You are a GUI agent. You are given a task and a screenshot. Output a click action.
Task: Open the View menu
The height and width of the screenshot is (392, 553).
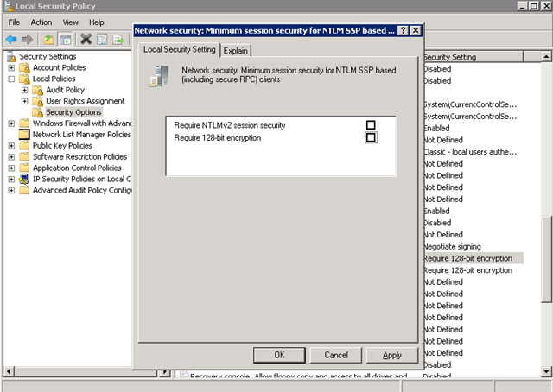[71, 22]
